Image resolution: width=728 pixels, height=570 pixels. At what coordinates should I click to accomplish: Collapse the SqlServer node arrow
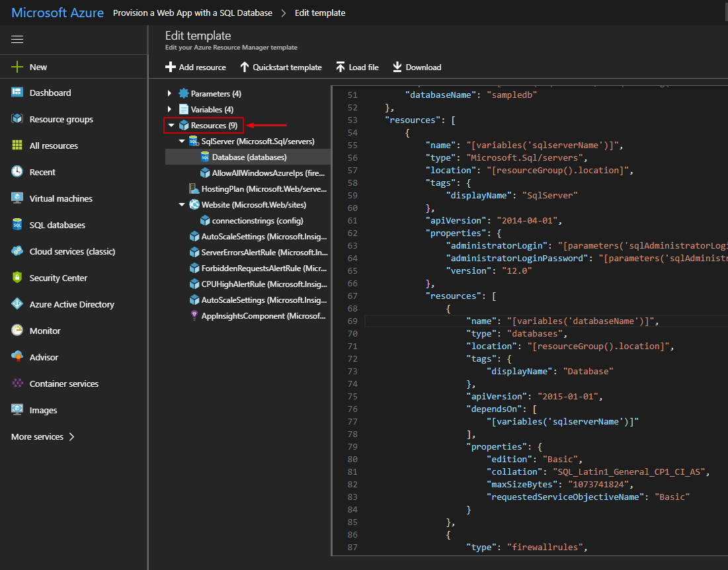(182, 141)
